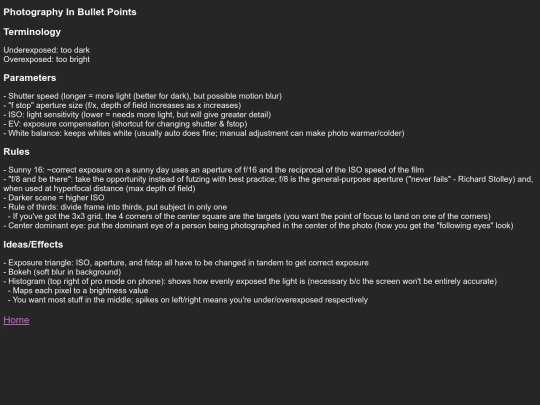Click the Rule of thirds line

[x=115, y=207]
